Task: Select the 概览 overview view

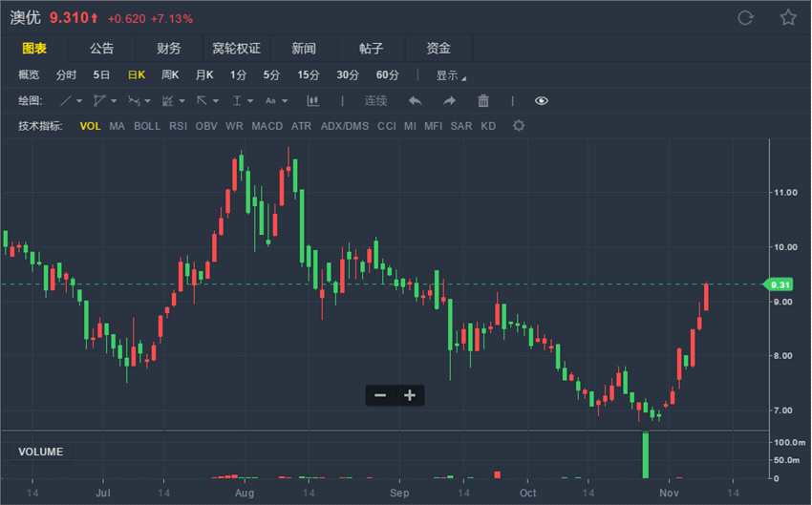Action: 29,75
